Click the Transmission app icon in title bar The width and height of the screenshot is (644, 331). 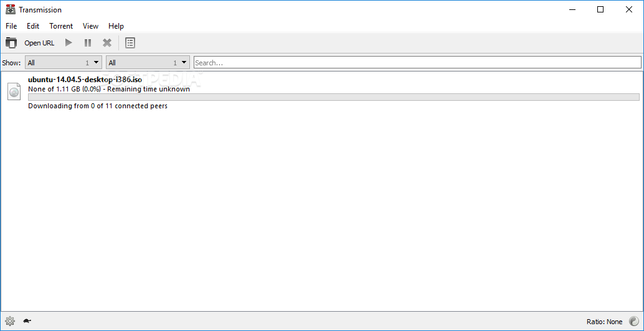coord(11,9)
